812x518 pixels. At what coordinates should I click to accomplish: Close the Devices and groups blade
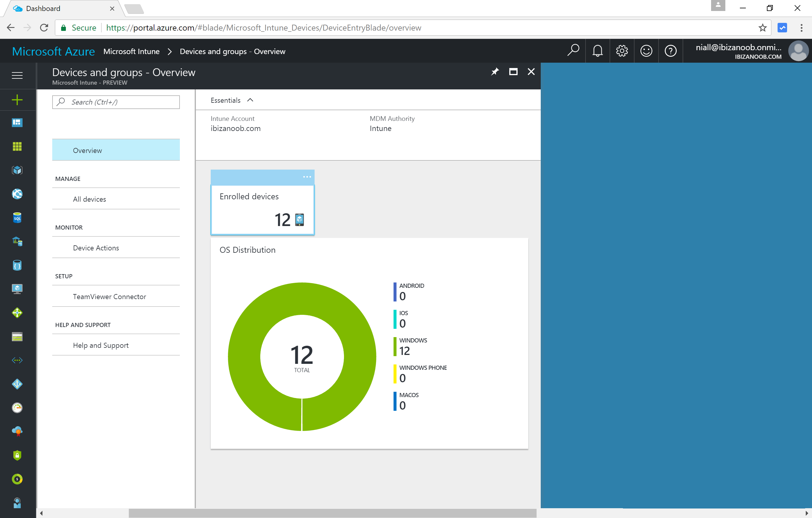point(531,72)
